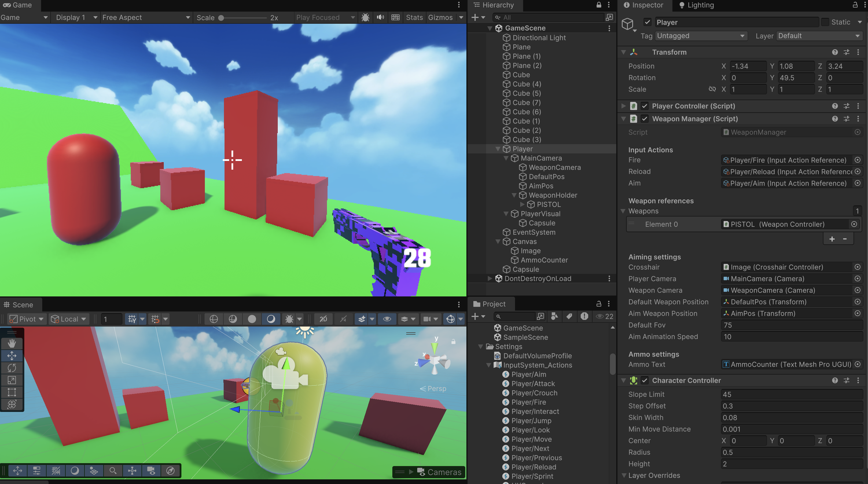Screen dimensions: 868x484
Task: Open Weapon Manager help reference icon
Action: pyautogui.click(x=835, y=119)
